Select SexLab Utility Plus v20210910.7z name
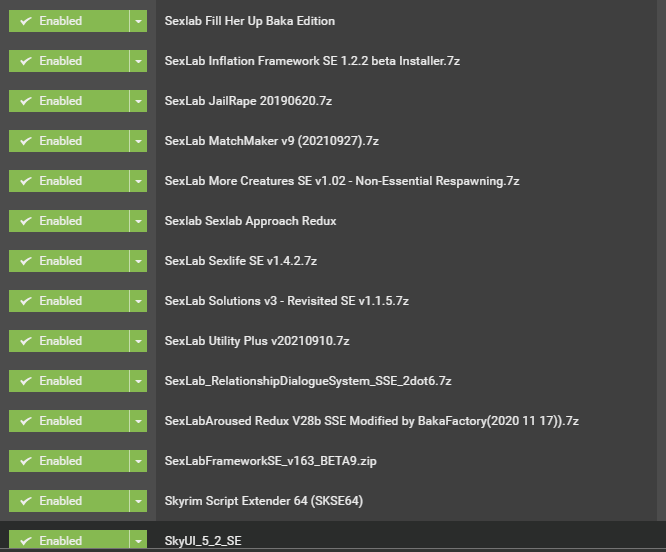 pos(257,341)
